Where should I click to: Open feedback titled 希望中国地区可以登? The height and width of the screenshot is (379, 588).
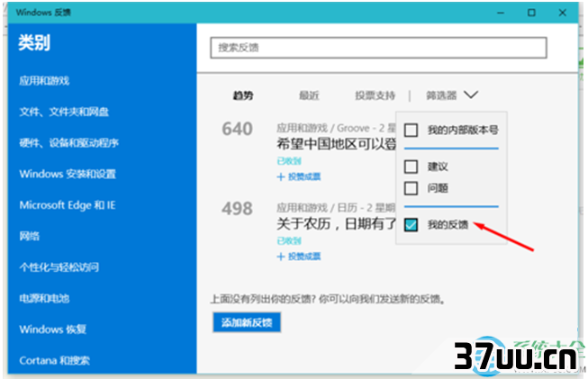[337, 144]
